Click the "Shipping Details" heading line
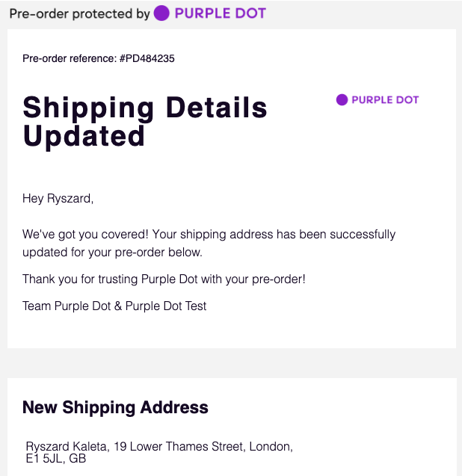The width and height of the screenshot is (462, 476). [145, 108]
